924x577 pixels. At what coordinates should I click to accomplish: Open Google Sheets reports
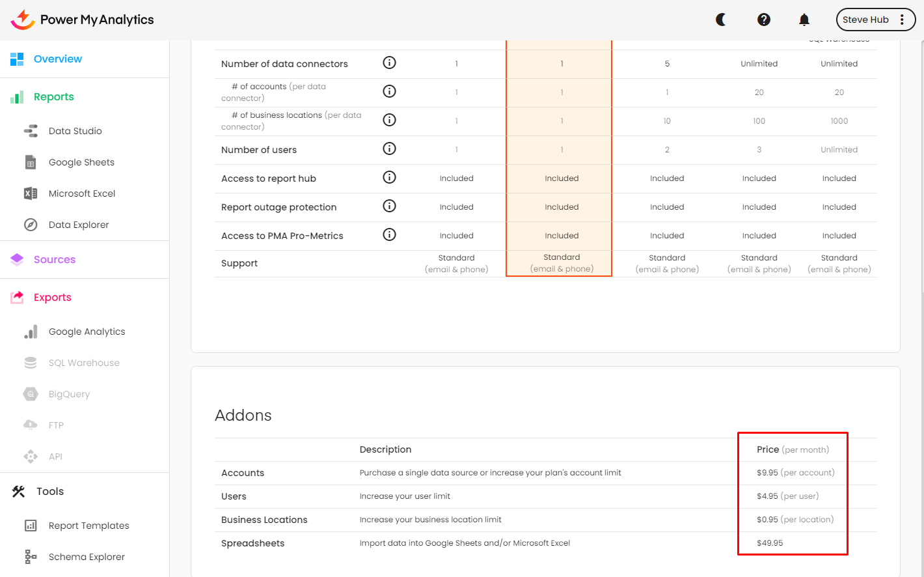point(81,162)
